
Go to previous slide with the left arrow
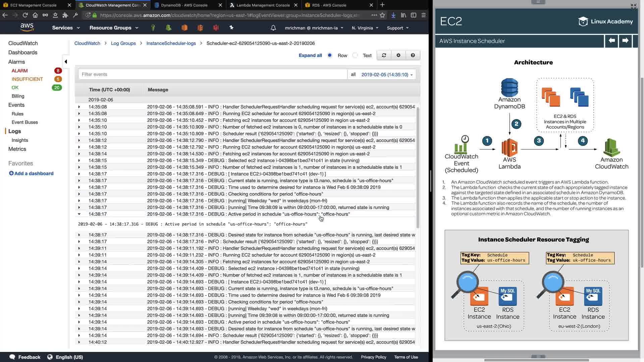pos(612,41)
